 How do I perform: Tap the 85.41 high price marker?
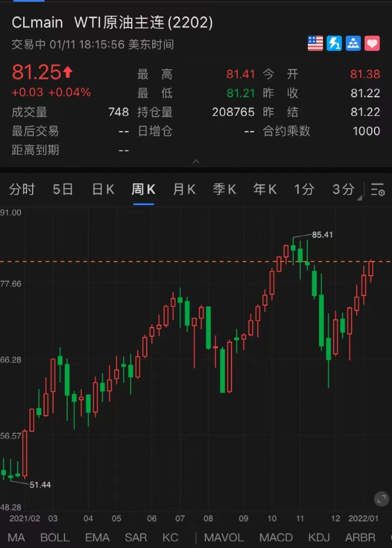[322, 234]
